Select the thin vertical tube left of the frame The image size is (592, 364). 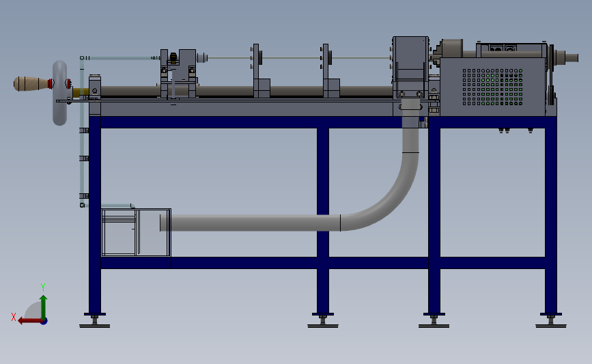(82, 131)
